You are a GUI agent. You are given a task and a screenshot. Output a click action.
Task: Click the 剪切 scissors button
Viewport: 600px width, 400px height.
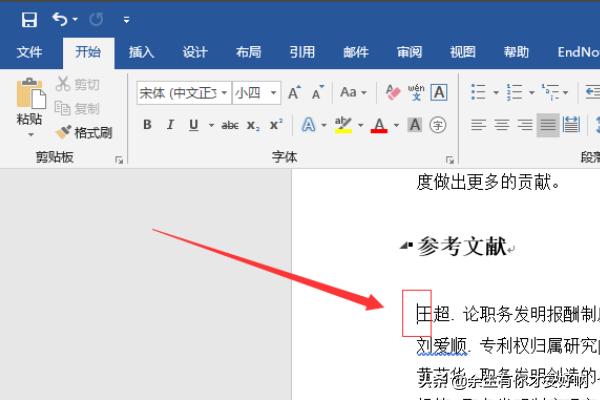(x=78, y=84)
